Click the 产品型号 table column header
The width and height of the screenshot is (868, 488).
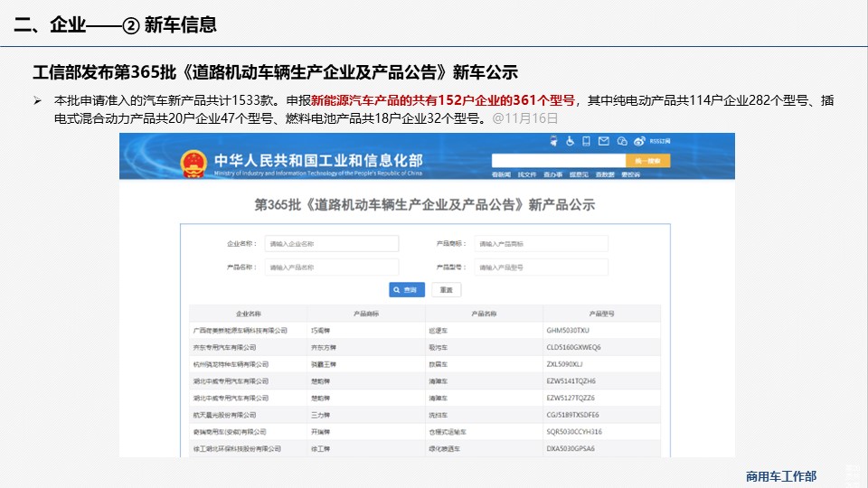(602, 314)
